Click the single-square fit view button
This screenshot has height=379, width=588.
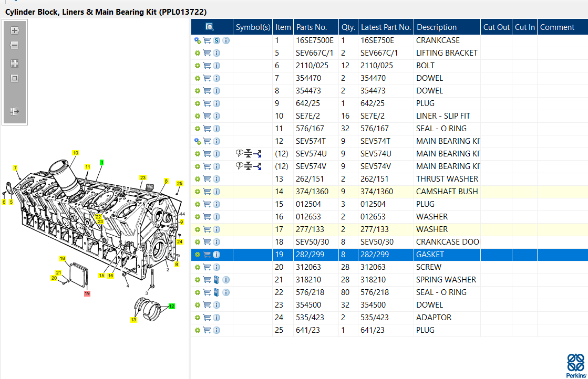15,78
